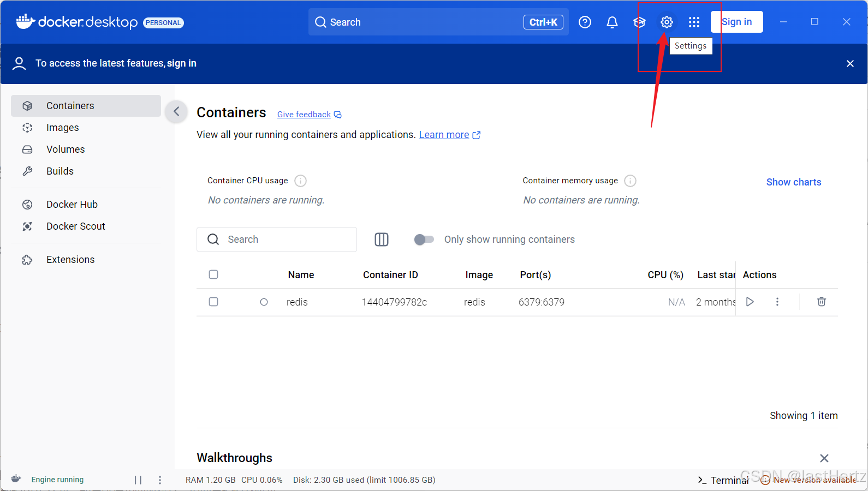The height and width of the screenshot is (491, 868).
Task: Dismiss the sign-in banner
Action: coord(850,64)
